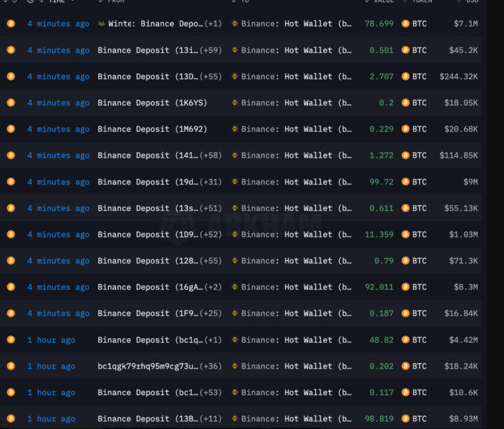Open the bc1qgk79rhq95m9cg73u sender address

coord(148,367)
